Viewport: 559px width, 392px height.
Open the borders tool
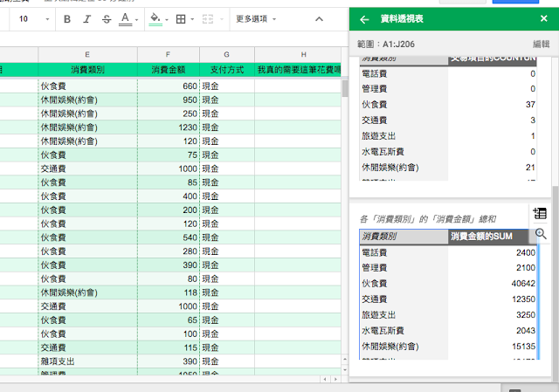(181, 19)
